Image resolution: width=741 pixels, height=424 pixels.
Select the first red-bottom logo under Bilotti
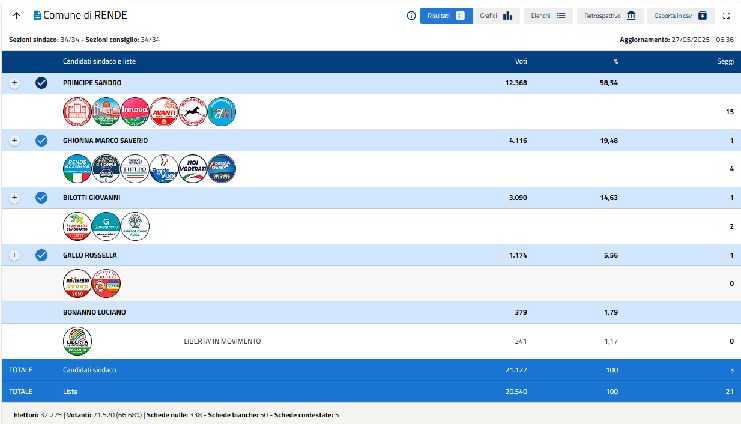(x=77, y=226)
